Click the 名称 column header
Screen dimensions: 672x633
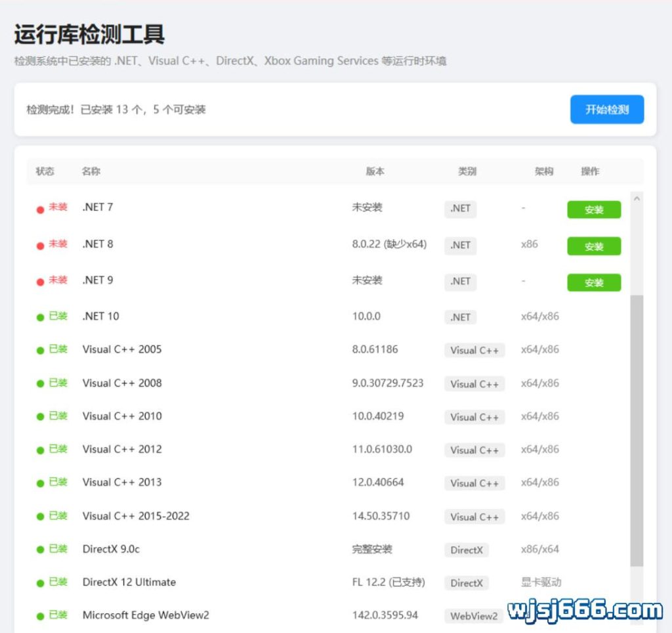pos(91,171)
